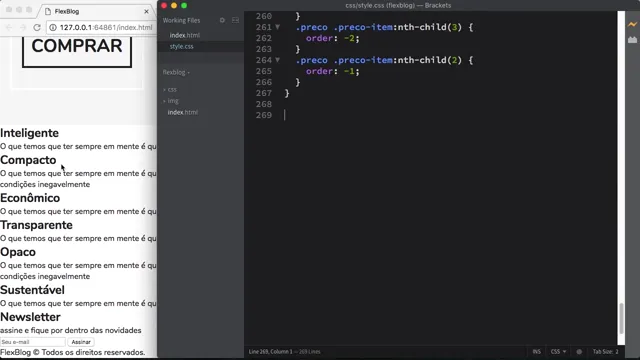Click the COMPRAR button
Screen dimensions: 640x360
(77, 51)
